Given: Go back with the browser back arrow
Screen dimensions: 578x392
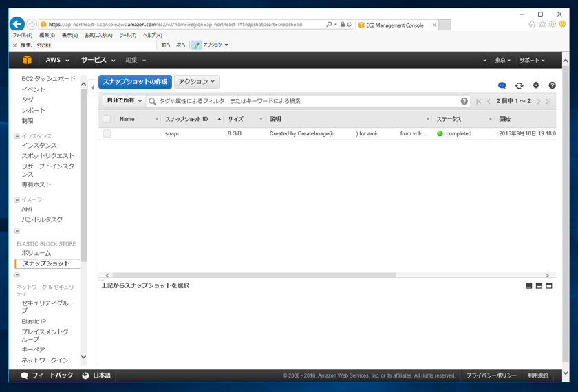Looking at the screenshot, I should pyautogui.click(x=17, y=24).
